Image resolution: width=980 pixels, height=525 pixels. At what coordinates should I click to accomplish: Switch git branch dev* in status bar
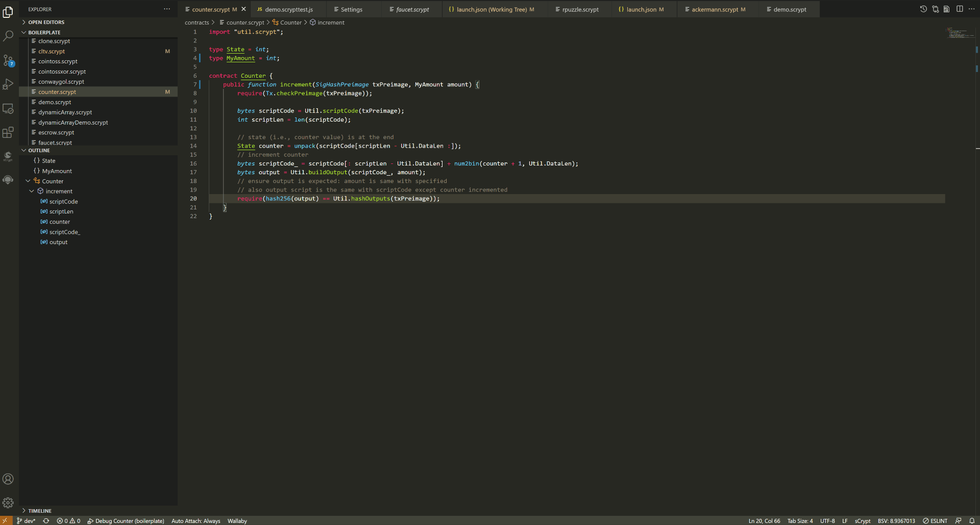(x=26, y=521)
